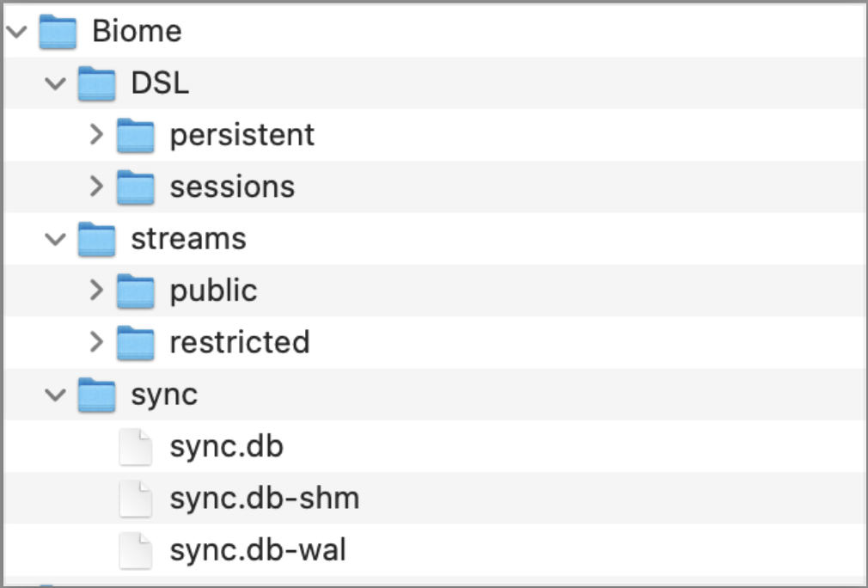Collapse the DSL folder chevron
Viewport: 868px width, 588px height.
click(x=55, y=83)
